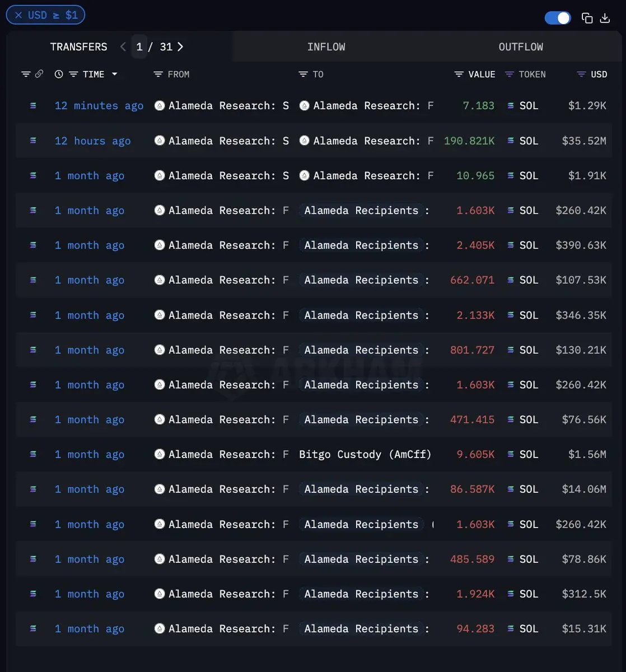This screenshot has width=626, height=672.
Task: Click the 190.821K value cell
Action: pos(469,141)
